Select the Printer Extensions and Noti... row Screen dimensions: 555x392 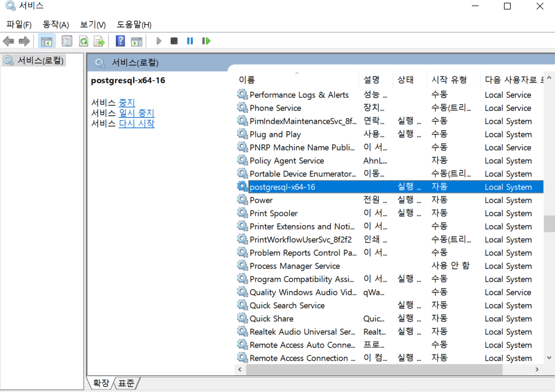point(389,226)
